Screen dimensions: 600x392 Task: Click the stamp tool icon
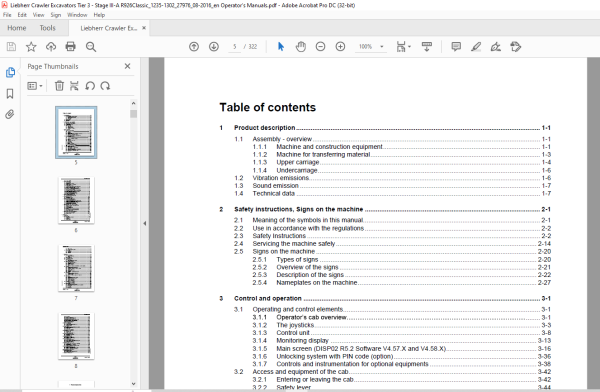(x=515, y=47)
